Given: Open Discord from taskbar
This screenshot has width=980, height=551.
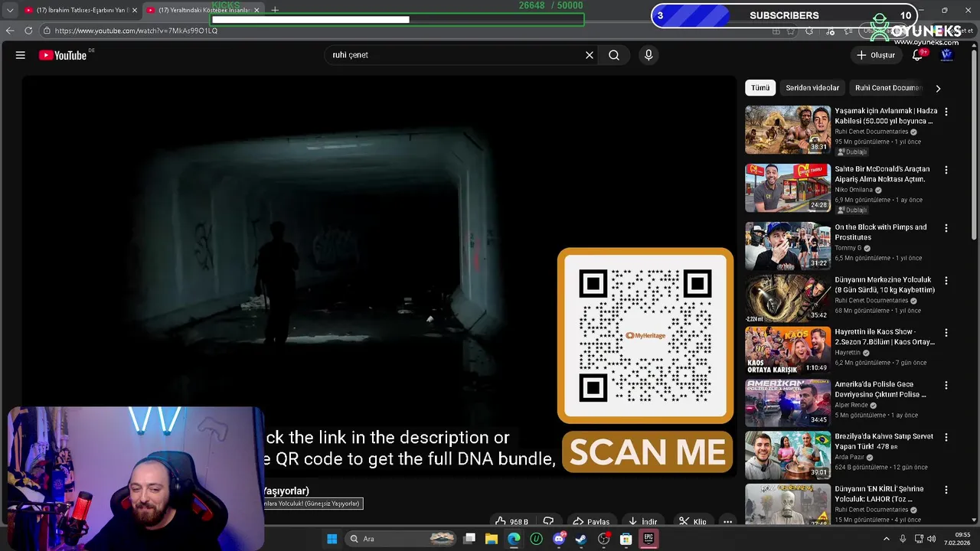Looking at the screenshot, I should 559,539.
